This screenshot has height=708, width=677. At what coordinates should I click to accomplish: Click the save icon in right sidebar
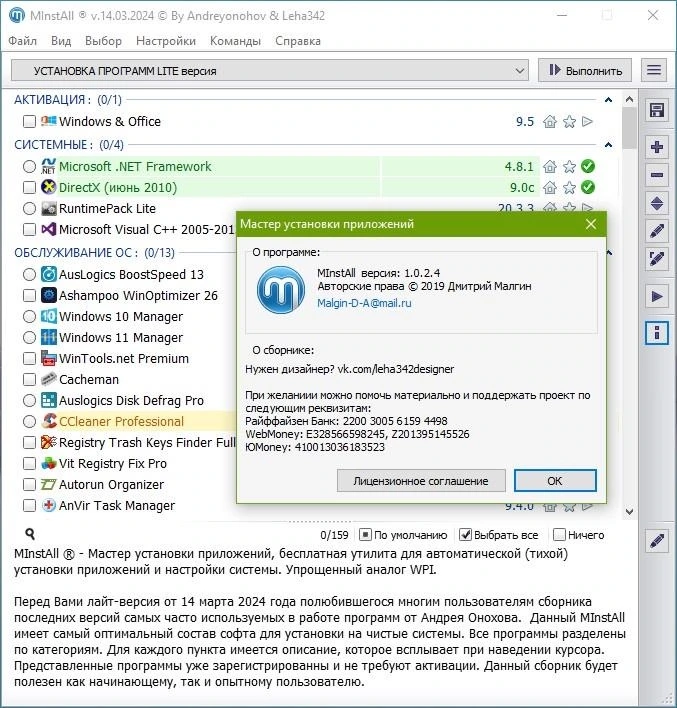[657, 111]
